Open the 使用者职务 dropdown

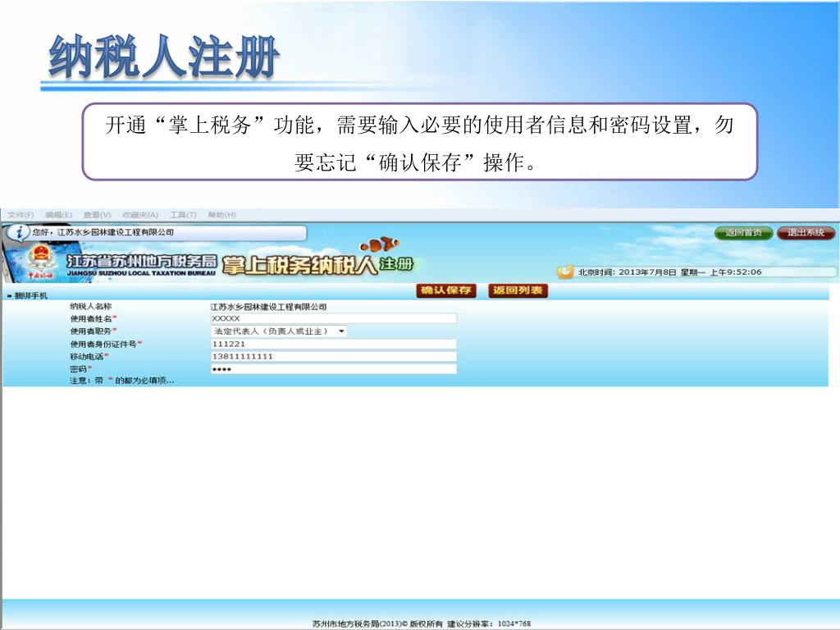click(x=279, y=331)
